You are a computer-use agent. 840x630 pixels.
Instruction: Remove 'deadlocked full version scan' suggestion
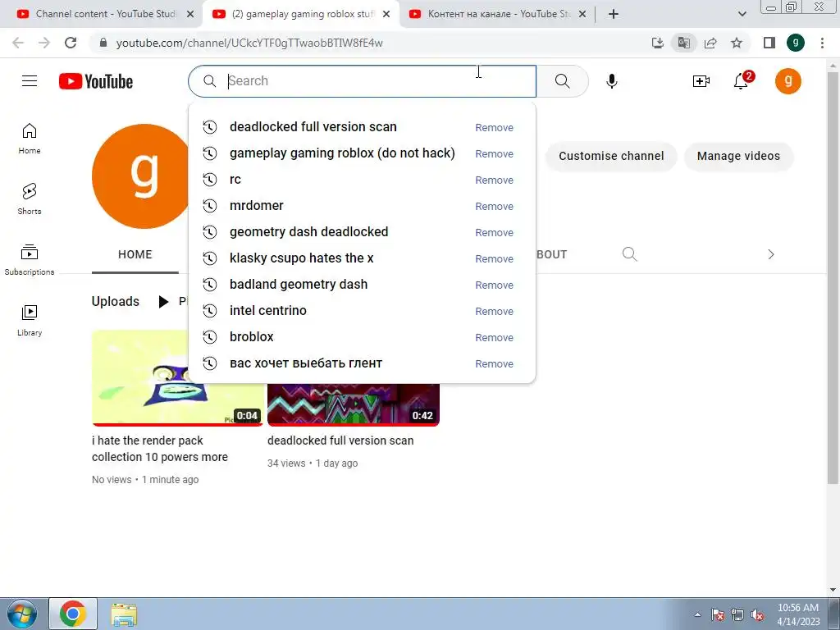point(494,127)
